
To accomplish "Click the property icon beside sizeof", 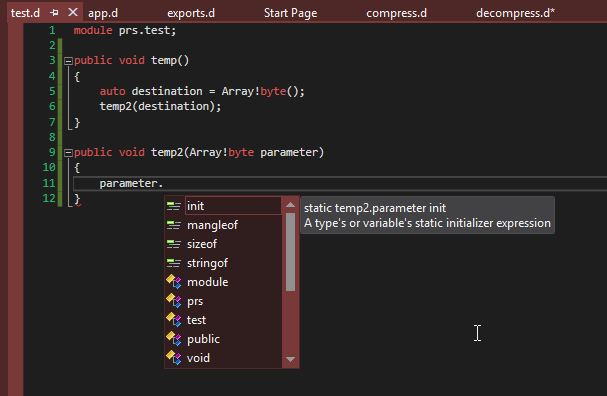I will [x=174, y=244].
